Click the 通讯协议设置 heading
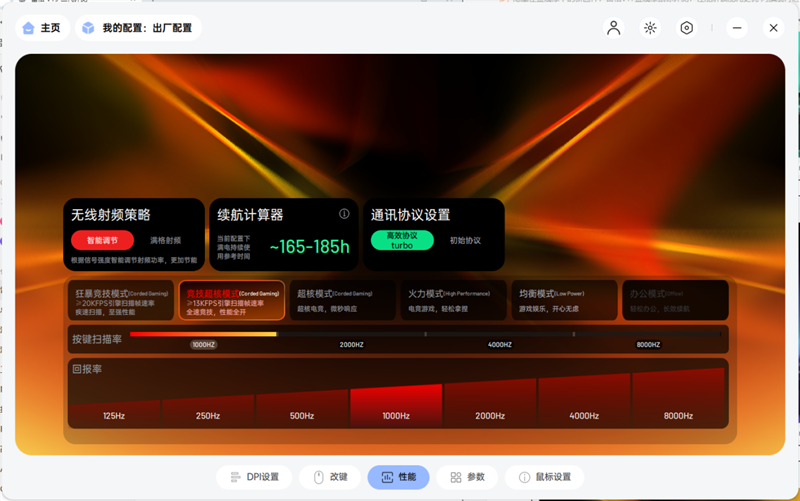The height and width of the screenshot is (501, 800). point(410,215)
